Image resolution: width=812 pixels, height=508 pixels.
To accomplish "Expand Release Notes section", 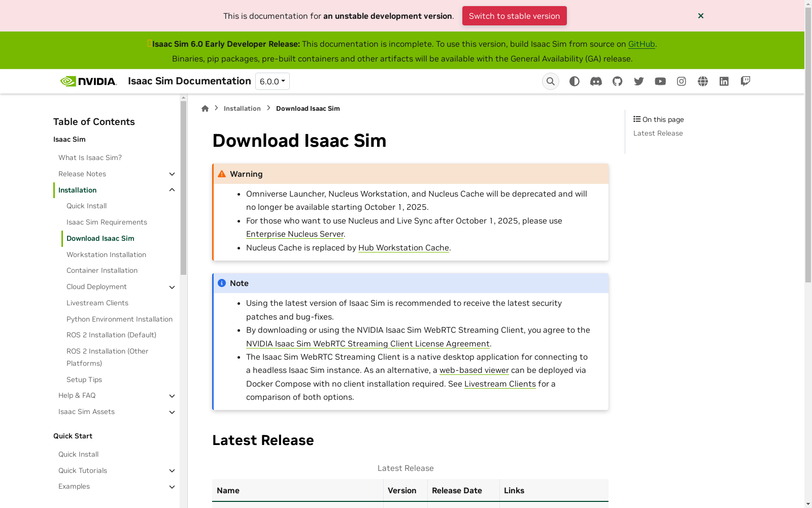I will click(172, 174).
